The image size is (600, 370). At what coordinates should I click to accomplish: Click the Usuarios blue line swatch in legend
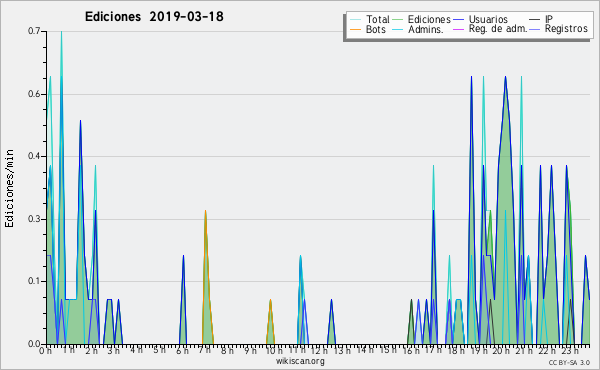tap(458, 20)
